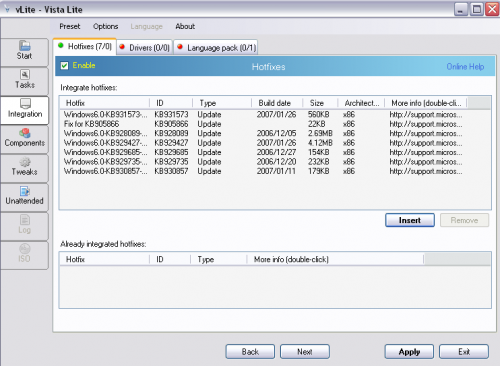Screen dimensions: 500x366
Task: Open the Unattended sidebar section
Action: coord(24,197)
